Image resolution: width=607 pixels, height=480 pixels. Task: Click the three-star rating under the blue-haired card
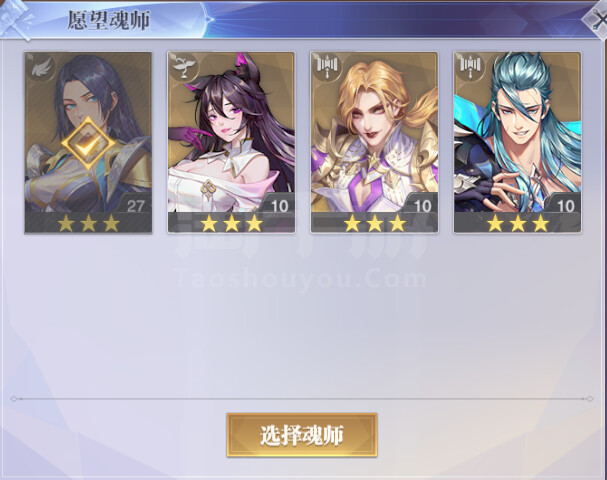coord(518,223)
